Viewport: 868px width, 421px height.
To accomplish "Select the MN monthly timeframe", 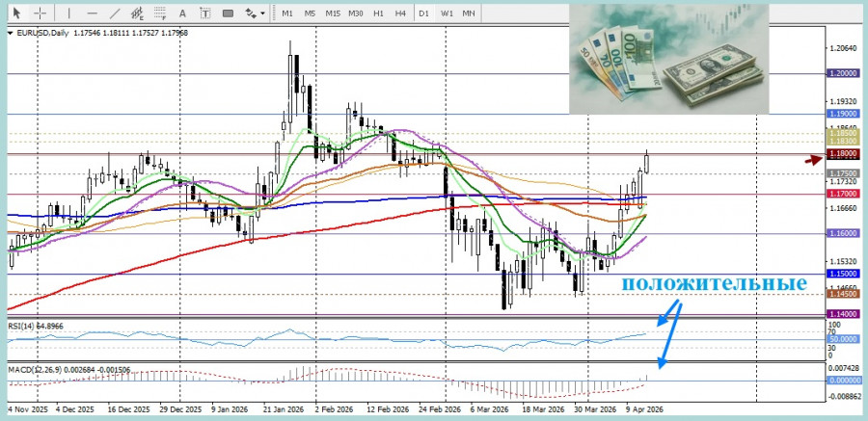I will (x=469, y=13).
